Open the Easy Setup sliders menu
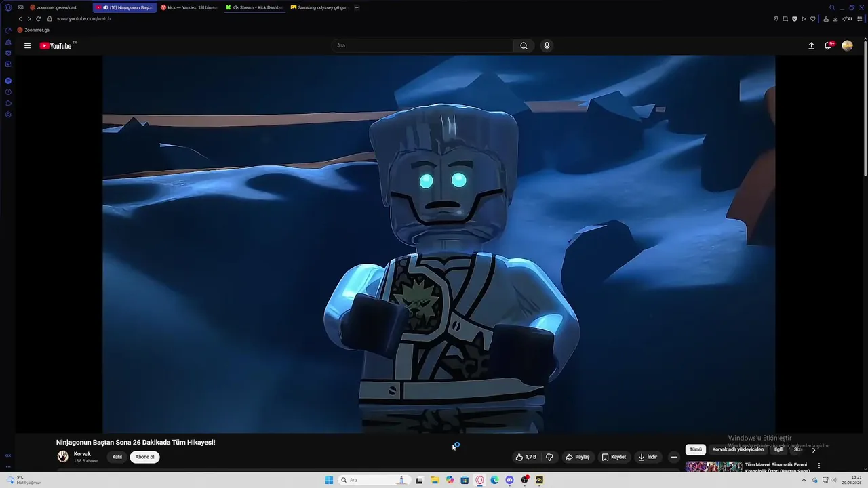This screenshot has height=488, width=868. [x=859, y=19]
